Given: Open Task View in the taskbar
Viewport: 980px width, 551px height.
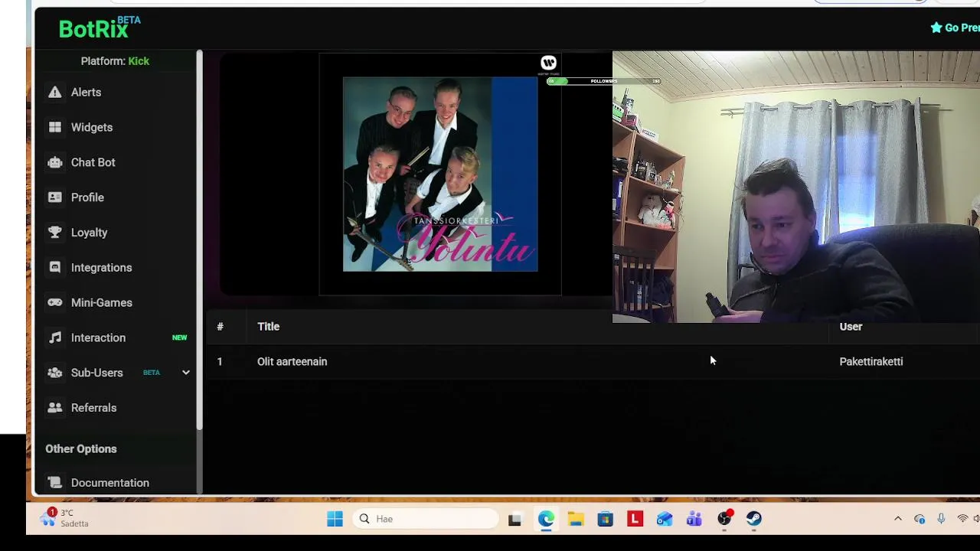Looking at the screenshot, I should (x=514, y=519).
